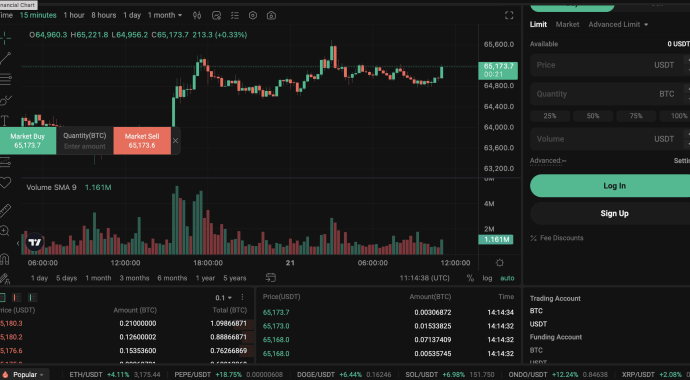Open the go to date icon
This screenshot has height=380, width=690.
click(271, 278)
